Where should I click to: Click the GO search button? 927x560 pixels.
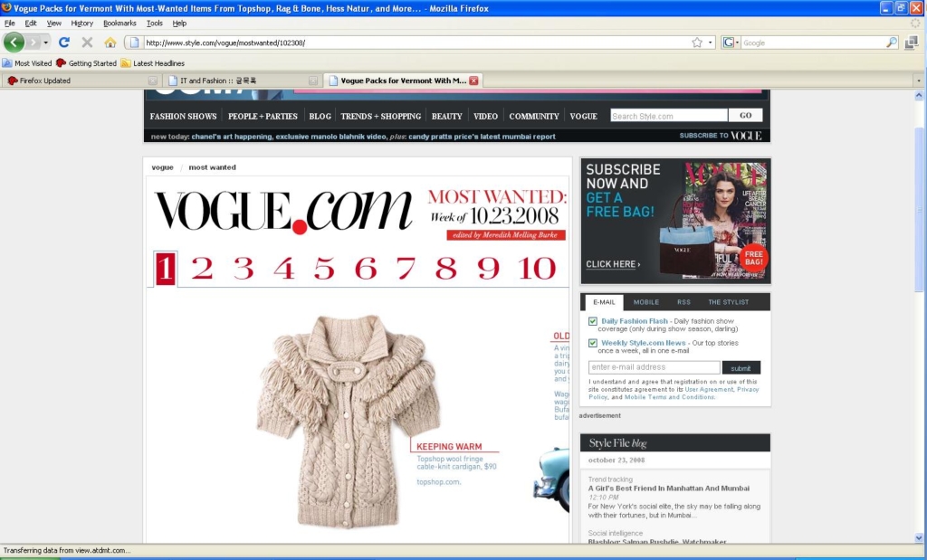(746, 115)
